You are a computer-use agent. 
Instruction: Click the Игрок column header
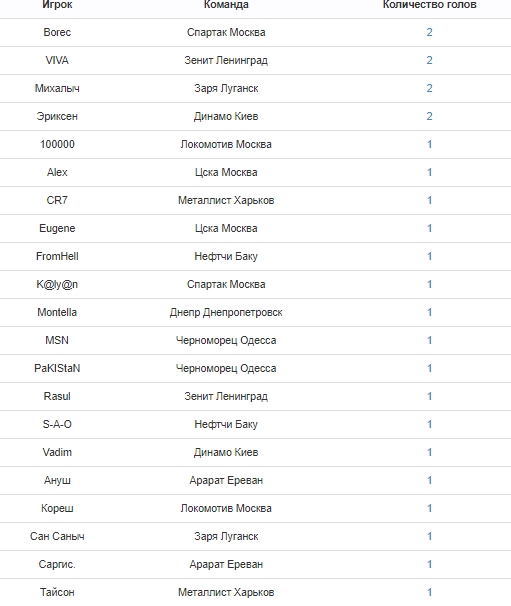pos(57,5)
